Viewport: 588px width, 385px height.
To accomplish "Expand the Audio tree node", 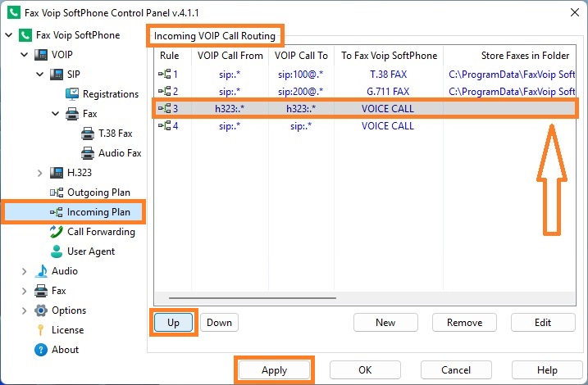I will pos(25,271).
